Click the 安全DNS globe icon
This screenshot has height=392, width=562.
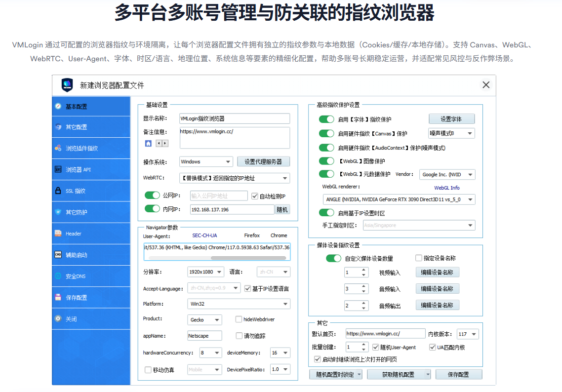click(58, 276)
